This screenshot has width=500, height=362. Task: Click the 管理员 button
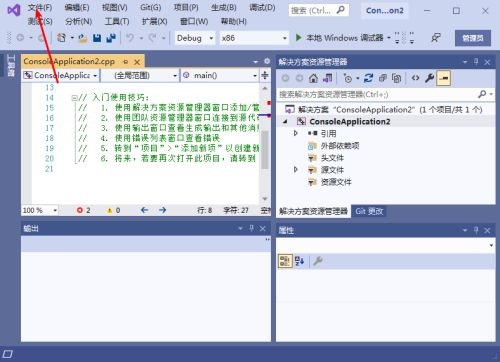(473, 38)
